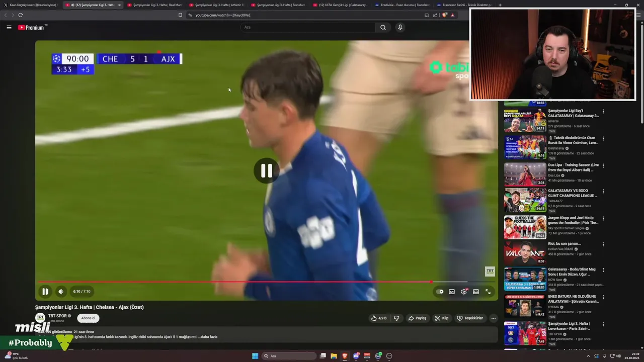
Task: Dislike the video with thumbs down
Action: (x=396, y=318)
